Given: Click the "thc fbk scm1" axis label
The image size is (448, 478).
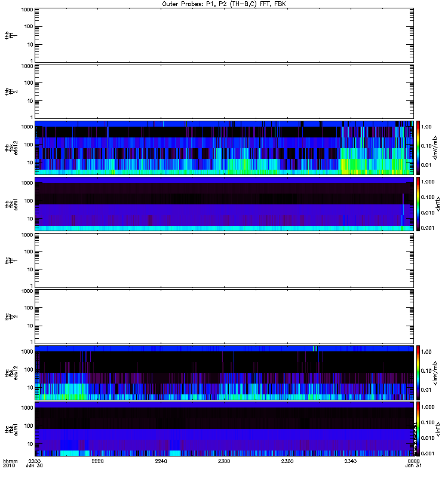Looking at the screenshot, I should tap(11, 429).
